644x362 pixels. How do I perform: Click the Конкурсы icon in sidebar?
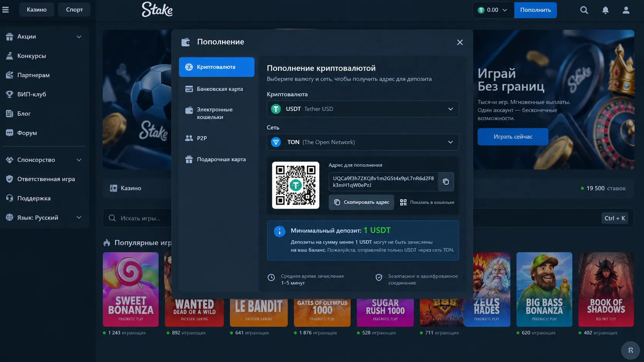(10, 56)
